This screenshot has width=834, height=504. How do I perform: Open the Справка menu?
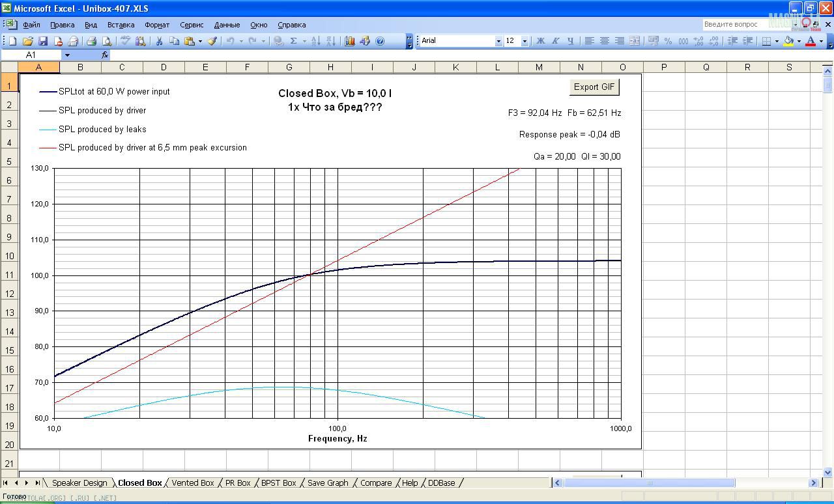[x=291, y=25]
